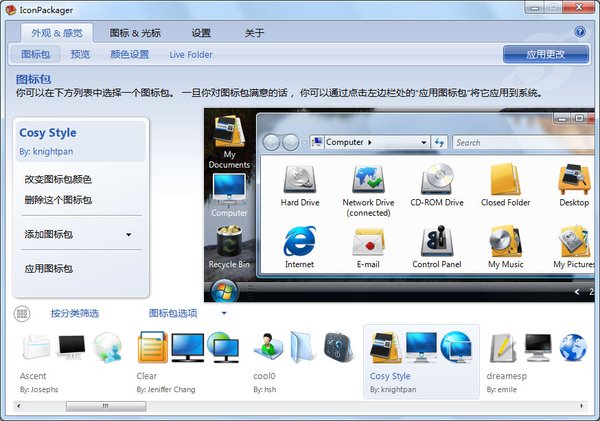The width and height of the screenshot is (600, 421).
Task: Click the 应用图标包 link
Action: (x=49, y=269)
